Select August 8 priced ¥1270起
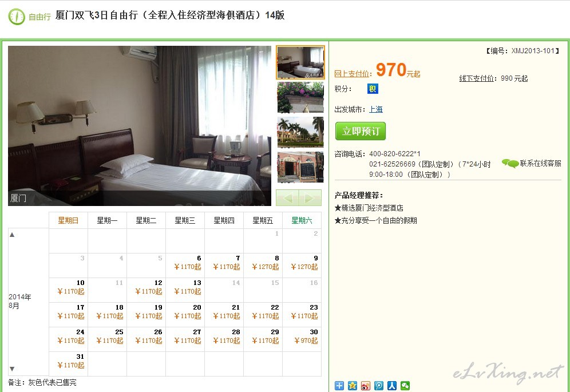The image size is (570, 392). pyautogui.click(x=263, y=263)
